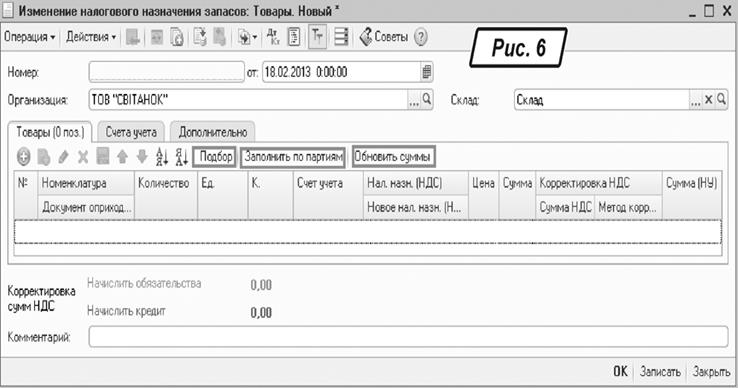Click the toolbar document report icon
The height and width of the screenshot is (388, 738).
click(294, 37)
